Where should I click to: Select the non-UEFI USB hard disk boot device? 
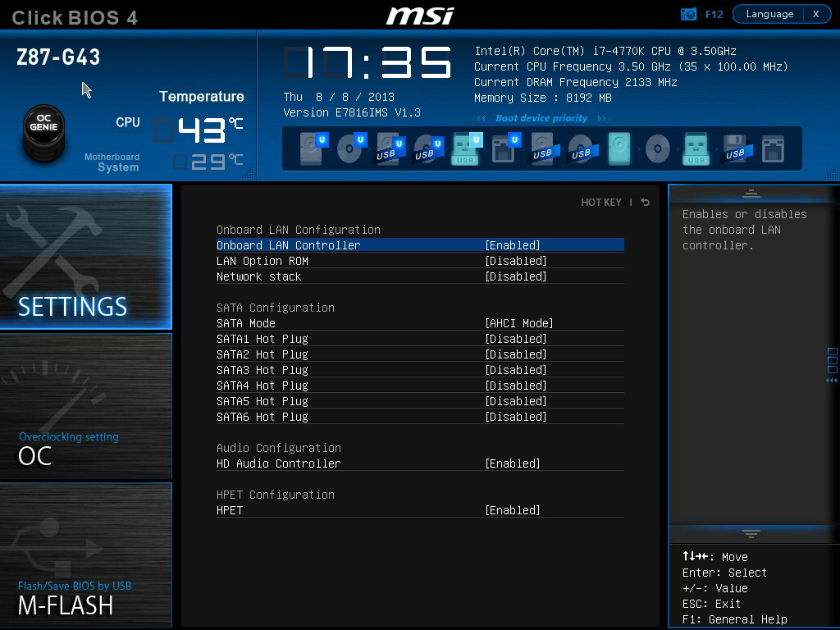[545, 148]
